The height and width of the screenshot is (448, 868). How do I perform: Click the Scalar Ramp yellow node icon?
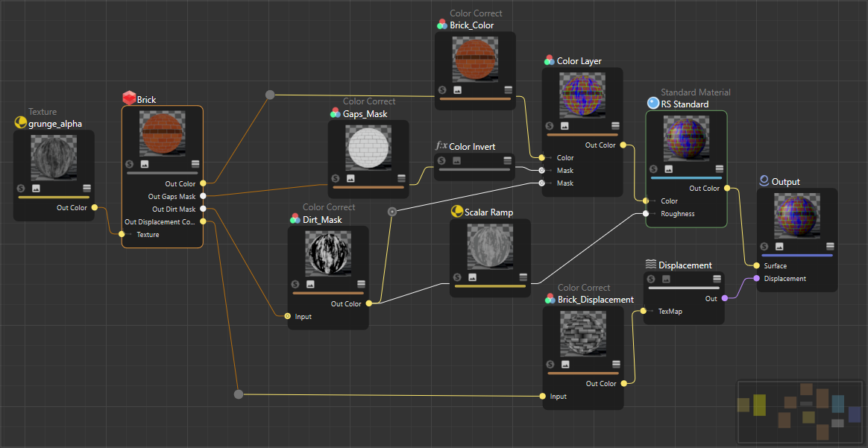pyautogui.click(x=456, y=212)
